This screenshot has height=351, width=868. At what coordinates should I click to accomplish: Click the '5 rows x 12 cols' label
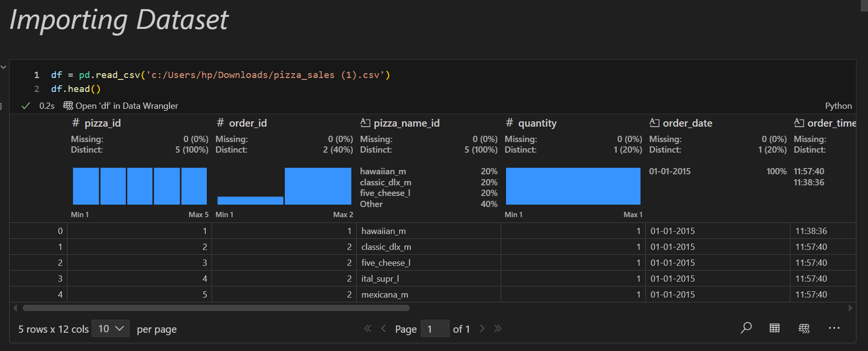53,329
